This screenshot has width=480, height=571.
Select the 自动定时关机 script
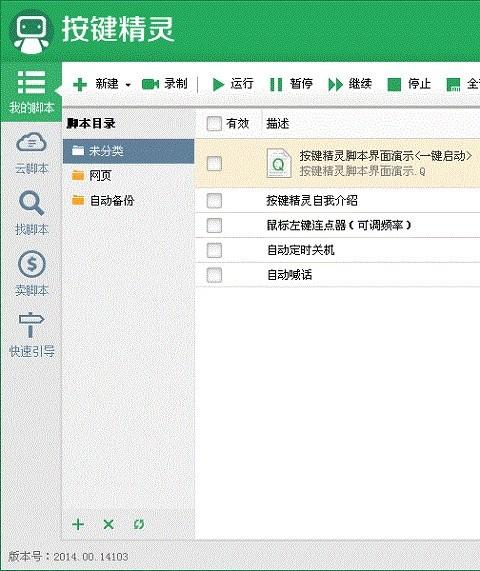[300, 250]
